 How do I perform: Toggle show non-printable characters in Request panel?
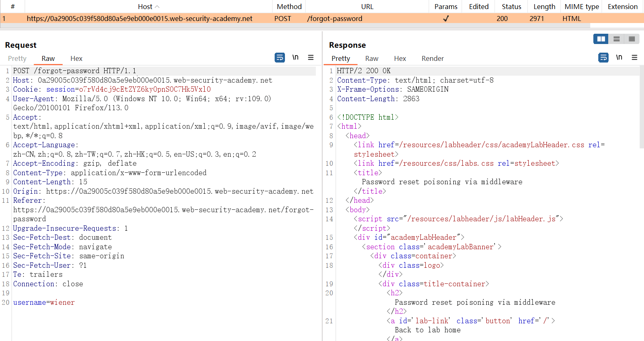click(x=295, y=58)
